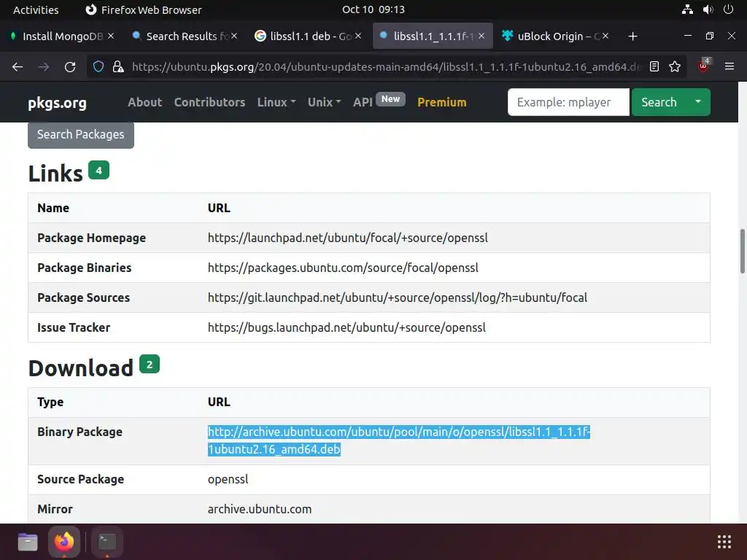Click the Links count badge 4
The image size is (747, 560).
point(98,170)
